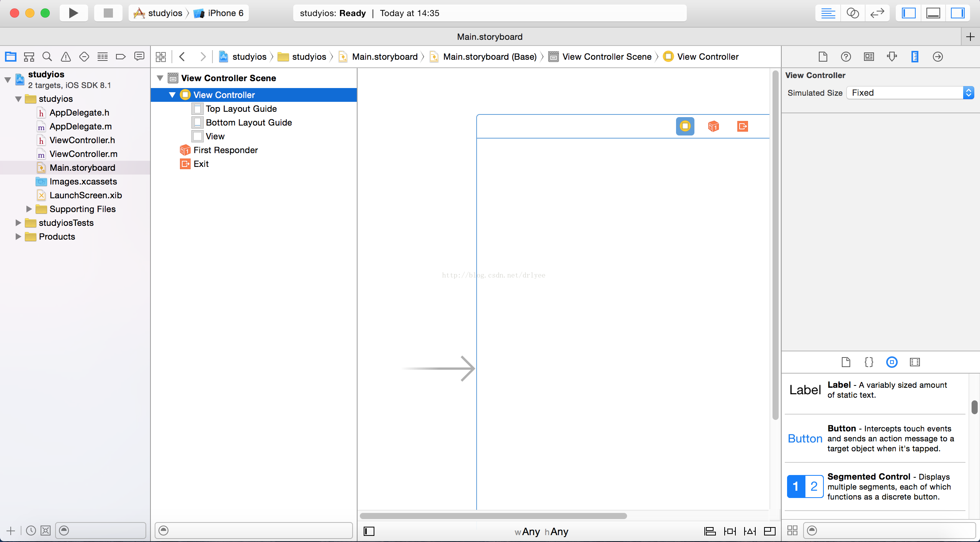Expand the studyiosTests folder

(x=19, y=222)
